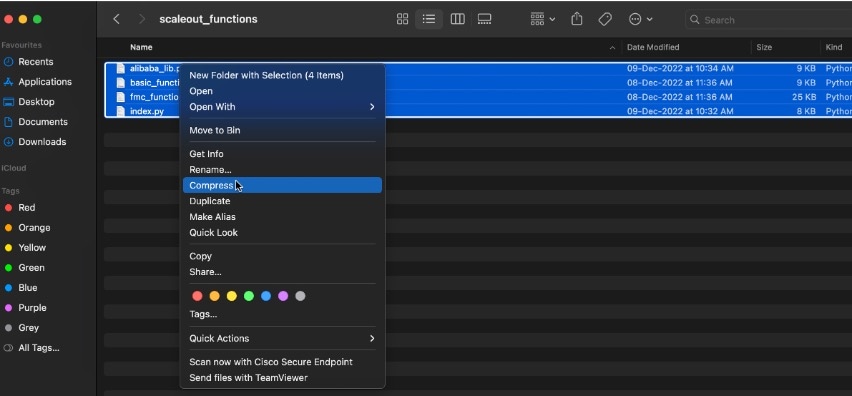Click the 25 KB size cell
The image size is (852, 396).
click(x=804, y=97)
